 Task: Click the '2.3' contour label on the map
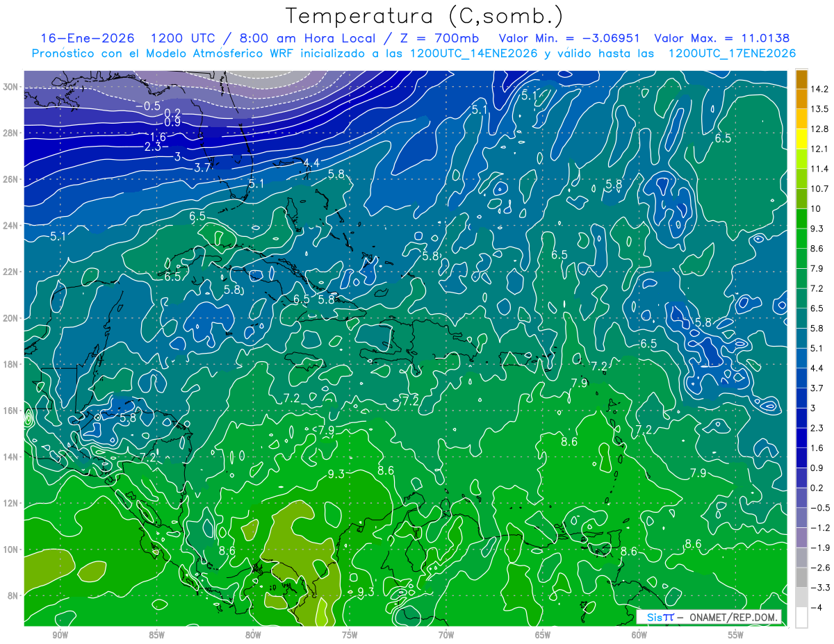coord(154,147)
